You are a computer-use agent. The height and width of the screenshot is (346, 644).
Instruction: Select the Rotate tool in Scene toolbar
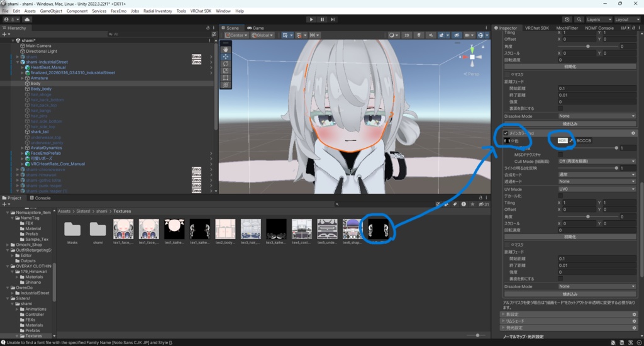point(226,64)
